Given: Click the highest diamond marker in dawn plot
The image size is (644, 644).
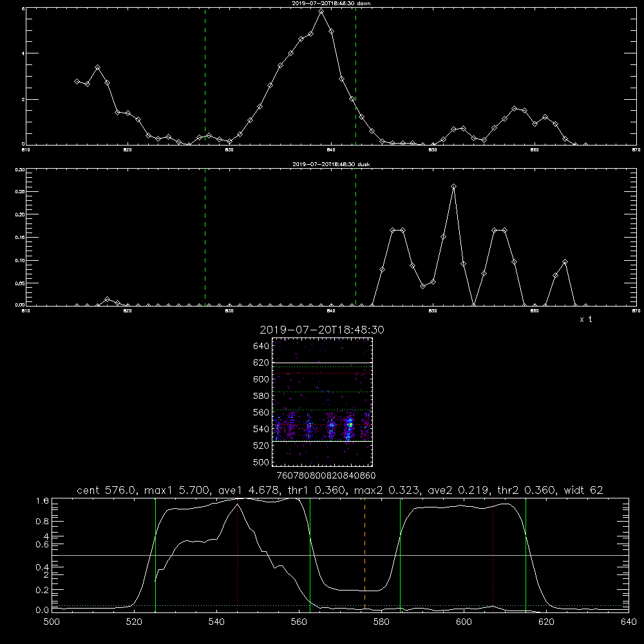Looking at the screenshot, I should [321, 12].
